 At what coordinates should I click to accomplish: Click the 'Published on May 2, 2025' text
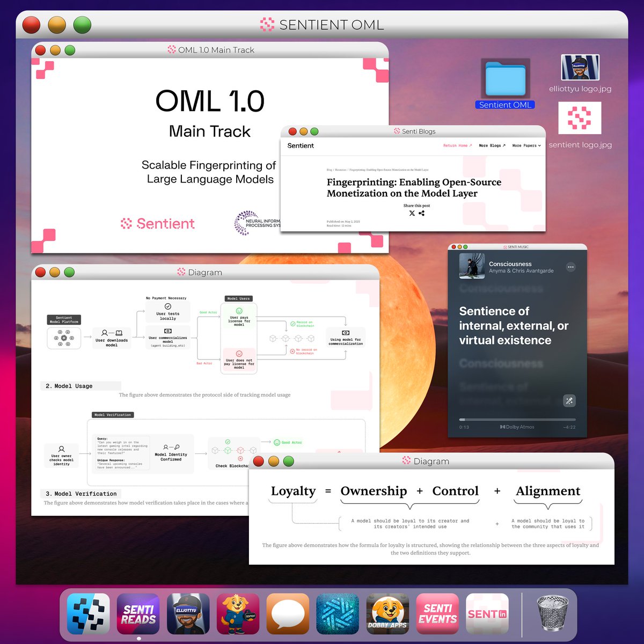(343, 222)
